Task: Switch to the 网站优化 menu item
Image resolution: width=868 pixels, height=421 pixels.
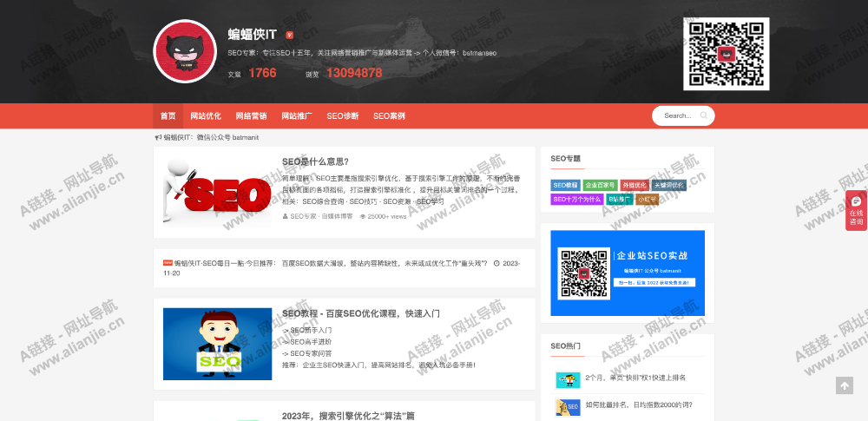Action: 206,115
